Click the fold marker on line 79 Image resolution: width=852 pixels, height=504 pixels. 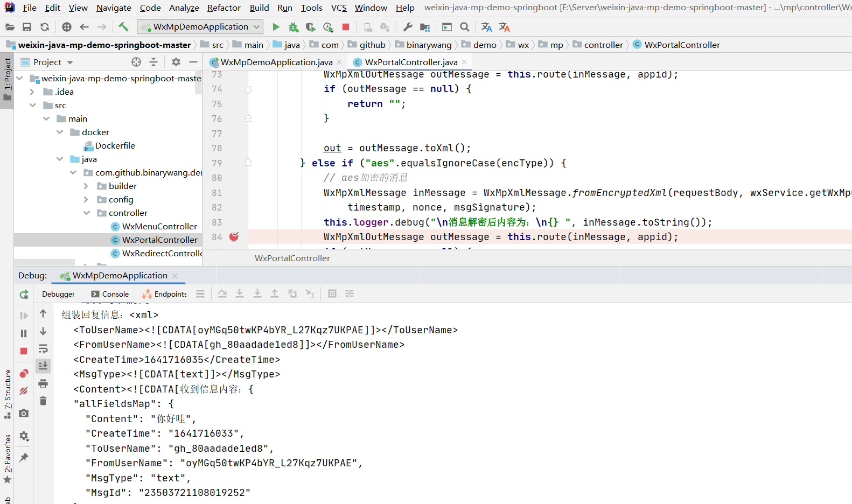point(248,163)
